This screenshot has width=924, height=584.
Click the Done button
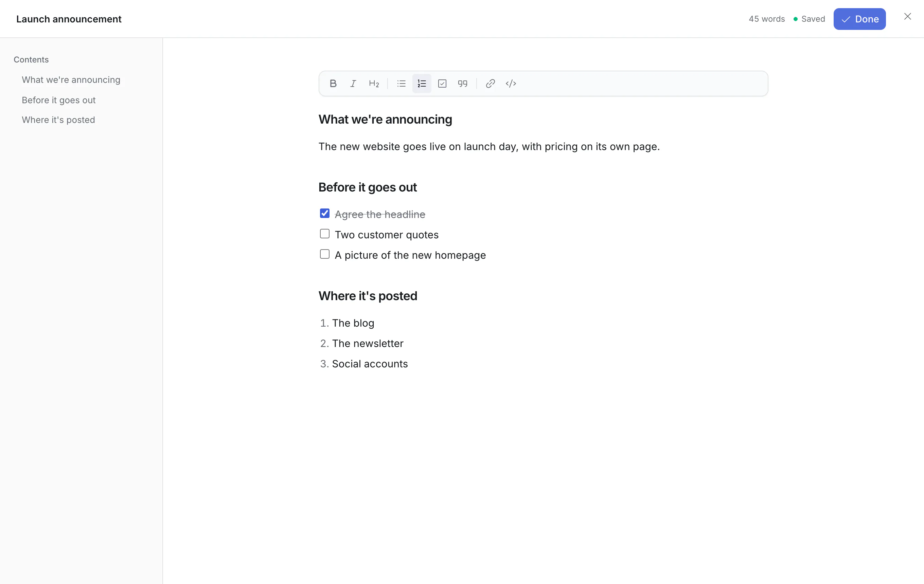coord(859,19)
